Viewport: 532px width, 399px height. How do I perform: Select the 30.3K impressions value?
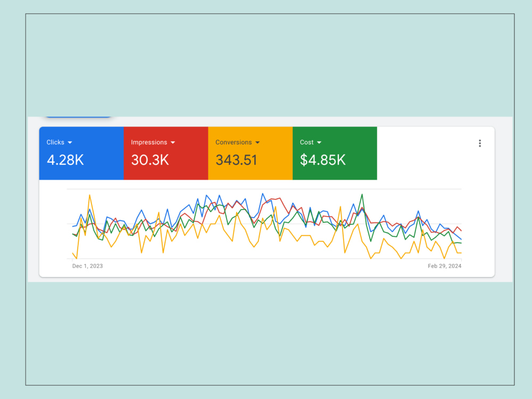149,160
